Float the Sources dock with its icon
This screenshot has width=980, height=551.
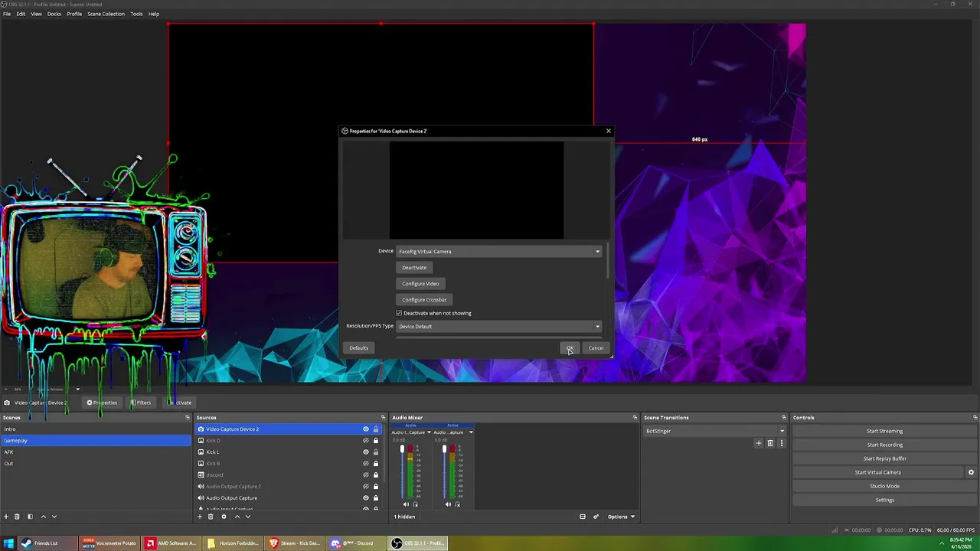point(383,418)
